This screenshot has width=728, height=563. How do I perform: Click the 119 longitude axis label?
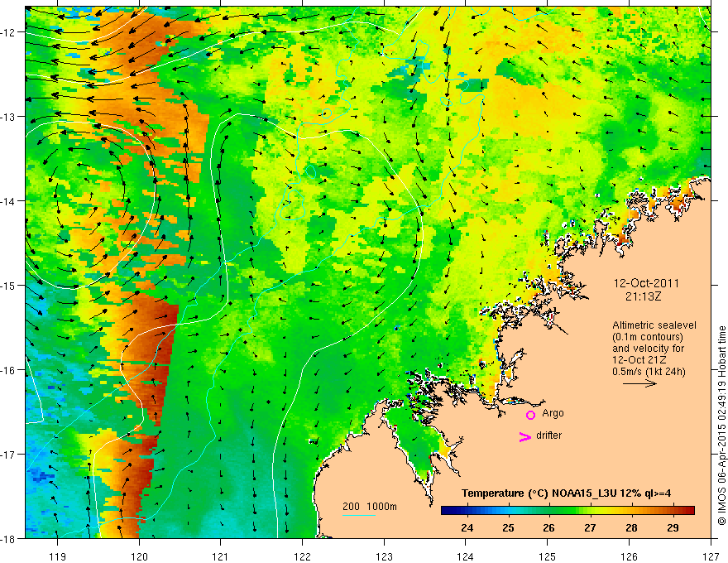(x=58, y=556)
